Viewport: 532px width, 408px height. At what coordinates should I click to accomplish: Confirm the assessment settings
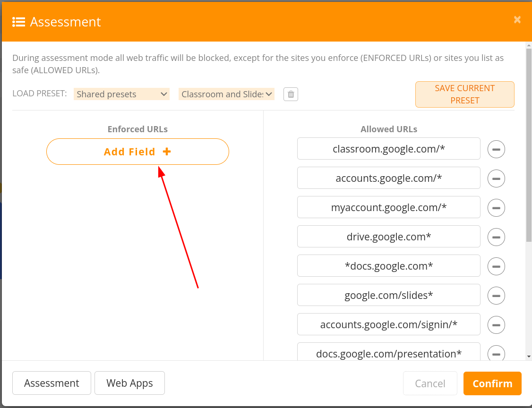[x=492, y=383]
